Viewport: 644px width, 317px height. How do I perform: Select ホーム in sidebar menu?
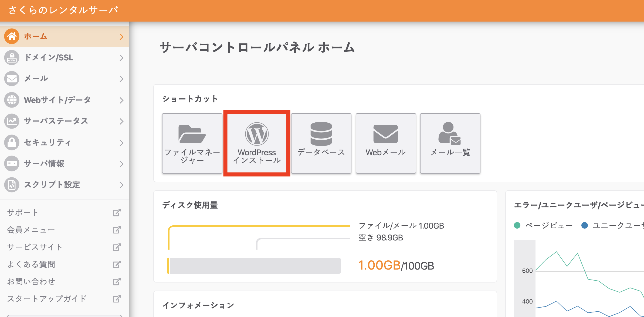point(65,36)
